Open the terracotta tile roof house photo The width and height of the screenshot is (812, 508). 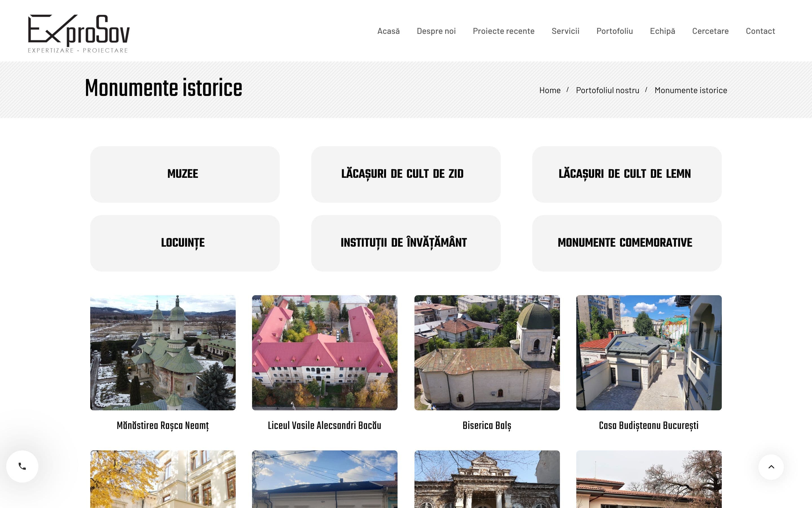tap(648, 479)
